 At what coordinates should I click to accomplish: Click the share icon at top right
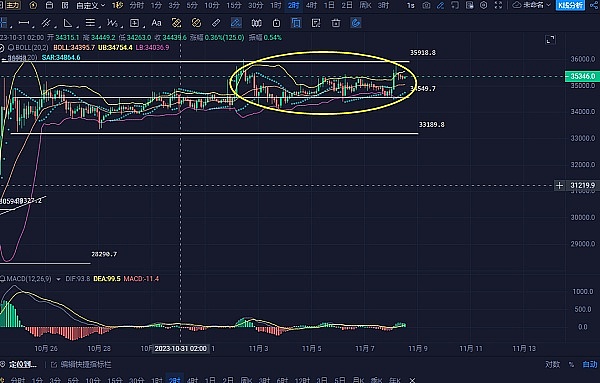coord(595,5)
